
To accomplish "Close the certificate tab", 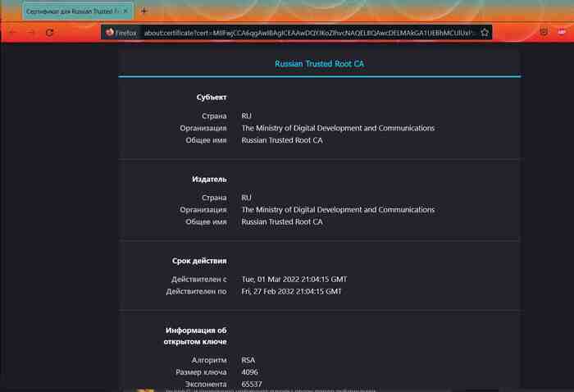I will (125, 11).
